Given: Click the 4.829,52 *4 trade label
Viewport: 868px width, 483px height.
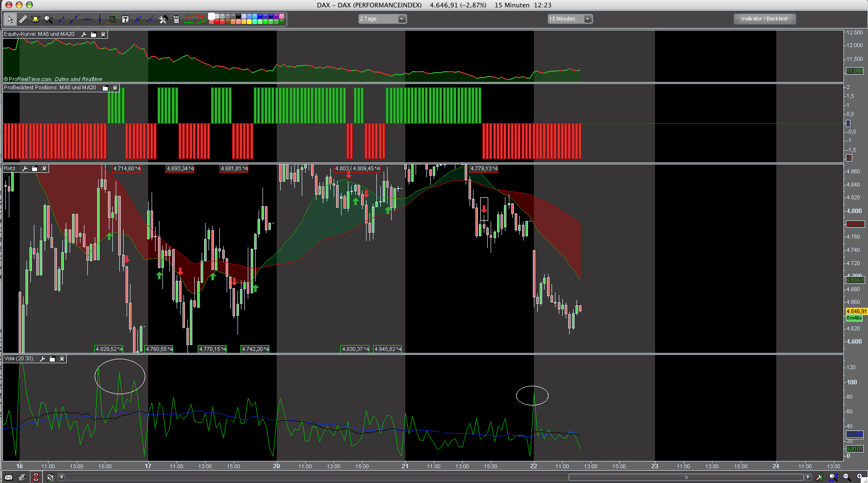Looking at the screenshot, I should click(109, 349).
